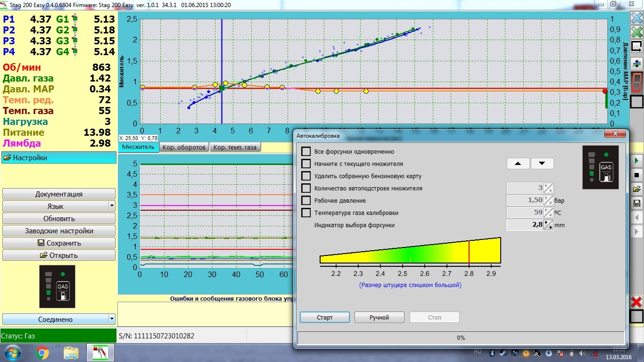Click the green play oscilloscope icon
Viewport: 644px width, 362px height.
pos(636,161)
